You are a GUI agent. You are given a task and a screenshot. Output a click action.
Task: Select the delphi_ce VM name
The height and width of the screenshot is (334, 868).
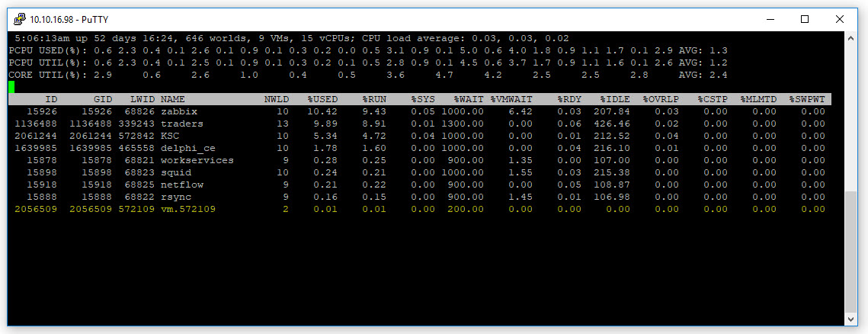pyautogui.click(x=188, y=148)
